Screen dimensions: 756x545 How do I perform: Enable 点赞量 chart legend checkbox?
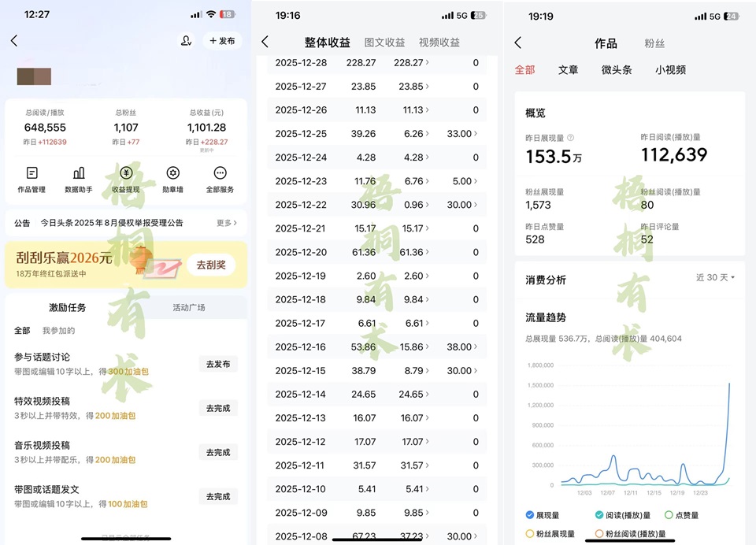pyautogui.click(x=669, y=515)
